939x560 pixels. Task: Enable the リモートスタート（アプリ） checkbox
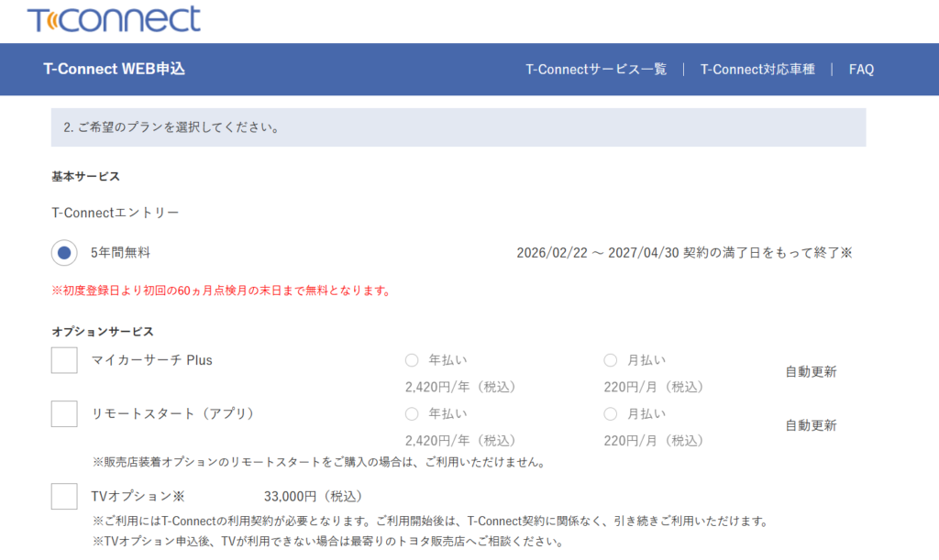click(64, 413)
